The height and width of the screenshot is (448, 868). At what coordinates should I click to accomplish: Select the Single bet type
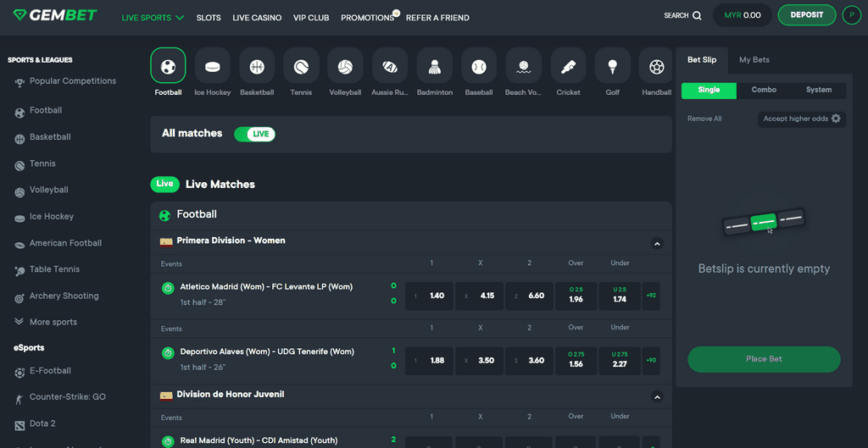point(709,90)
